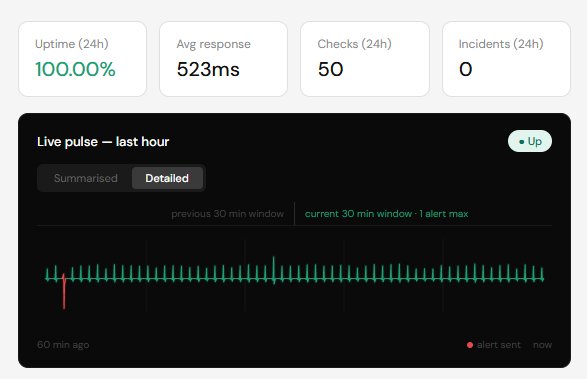The width and height of the screenshot is (587, 379).
Task: Click the 523ms response value
Action: pyautogui.click(x=208, y=69)
